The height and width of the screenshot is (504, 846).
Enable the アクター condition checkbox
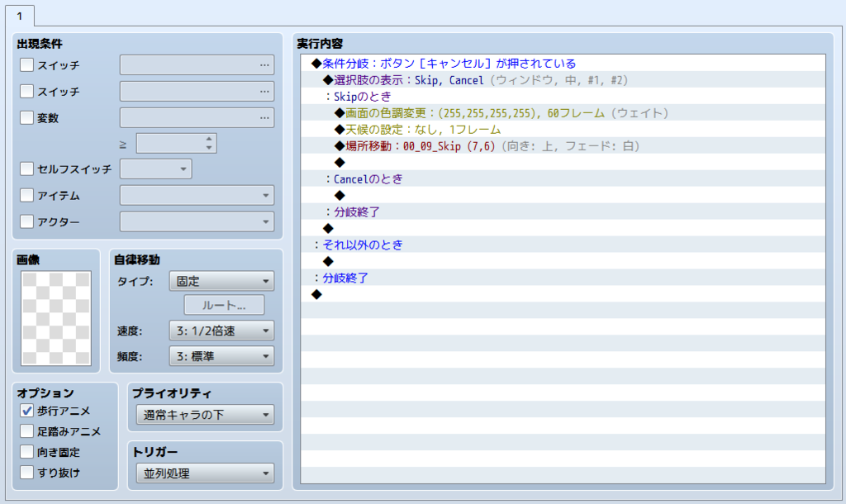coord(26,221)
